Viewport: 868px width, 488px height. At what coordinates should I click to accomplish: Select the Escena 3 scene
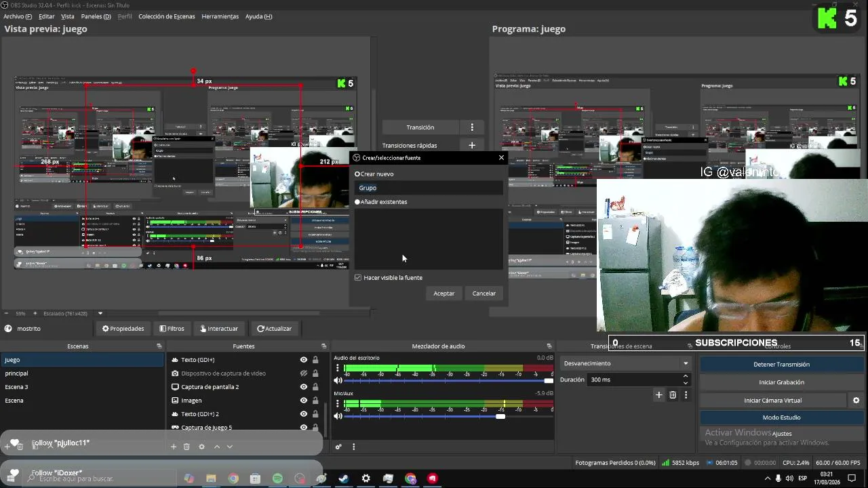click(82, 387)
